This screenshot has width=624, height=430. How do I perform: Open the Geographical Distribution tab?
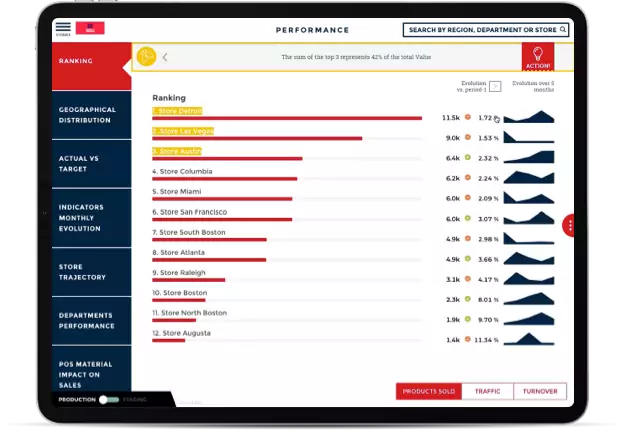[x=88, y=115]
